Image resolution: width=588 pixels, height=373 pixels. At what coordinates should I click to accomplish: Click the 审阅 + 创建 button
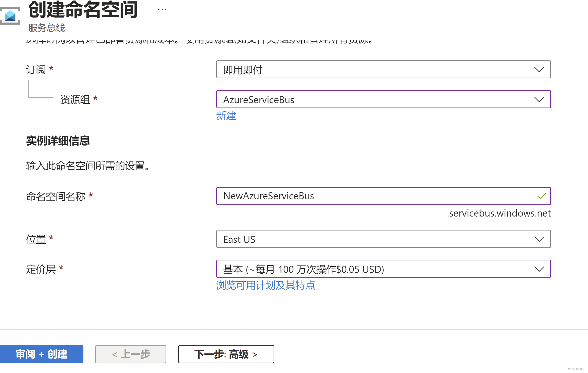(42, 354)
